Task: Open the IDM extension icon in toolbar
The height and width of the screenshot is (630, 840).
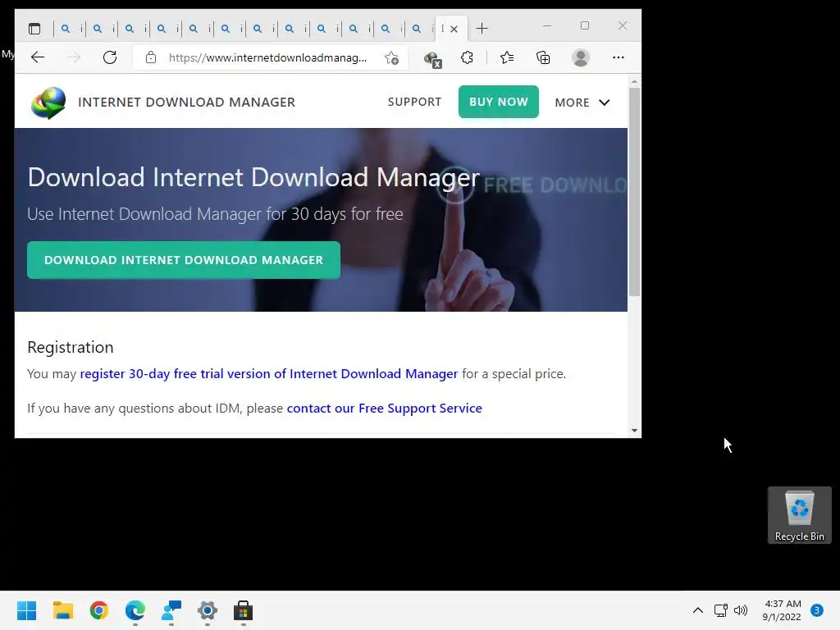Action: (432, 58)
